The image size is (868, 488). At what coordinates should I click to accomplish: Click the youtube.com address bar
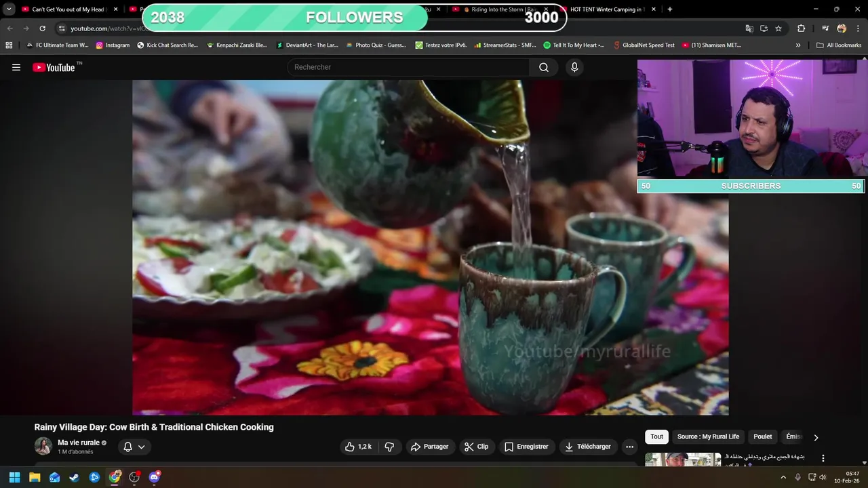pos(400,28)
